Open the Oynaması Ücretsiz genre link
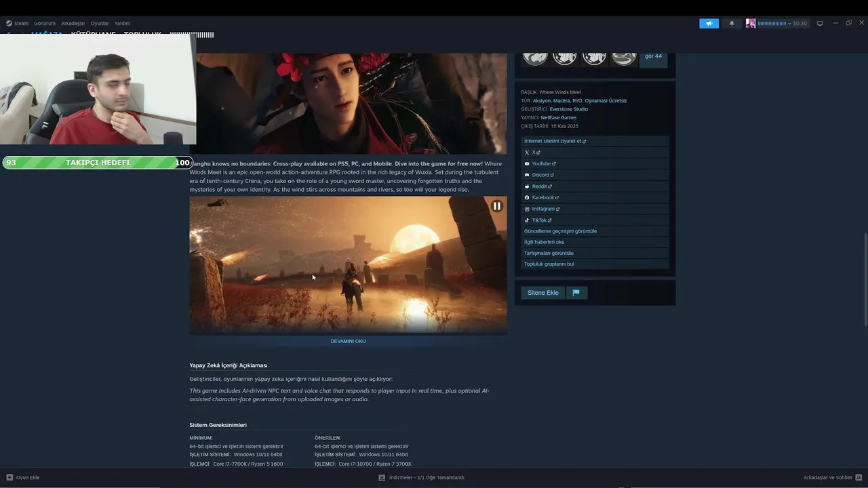 (x=606, y=100)
